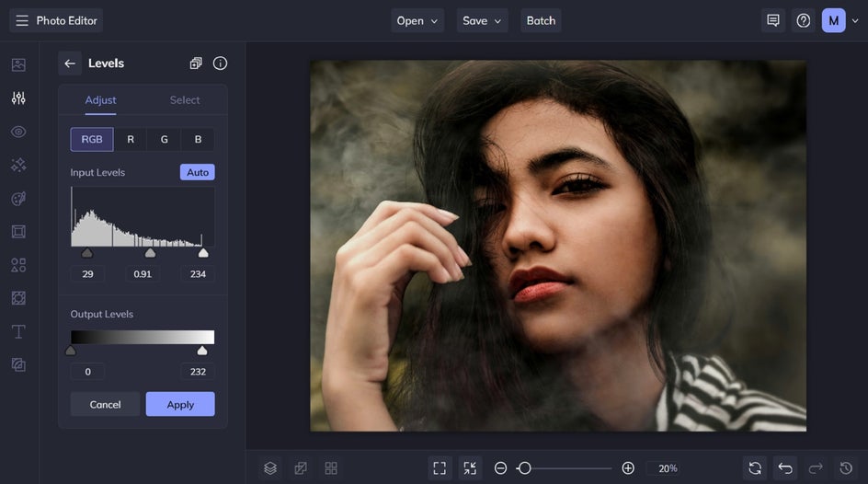Open the Open dropdown menu

pos(417,20)
